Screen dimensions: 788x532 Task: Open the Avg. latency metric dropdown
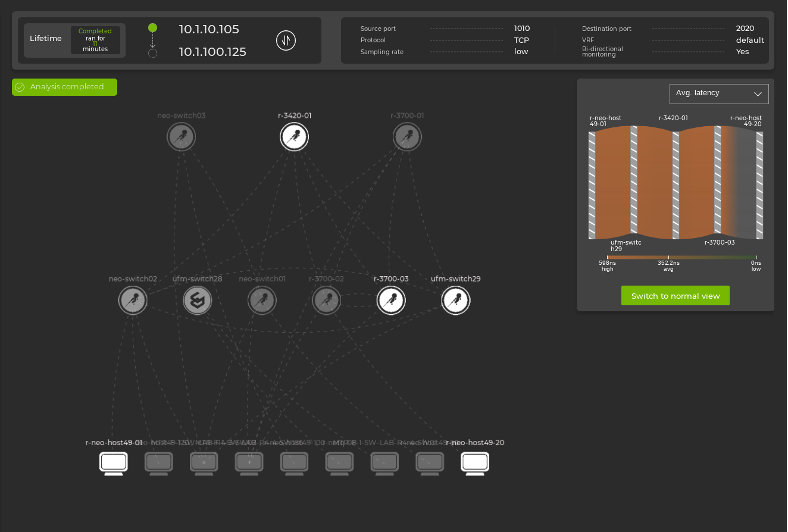point(719,93)
